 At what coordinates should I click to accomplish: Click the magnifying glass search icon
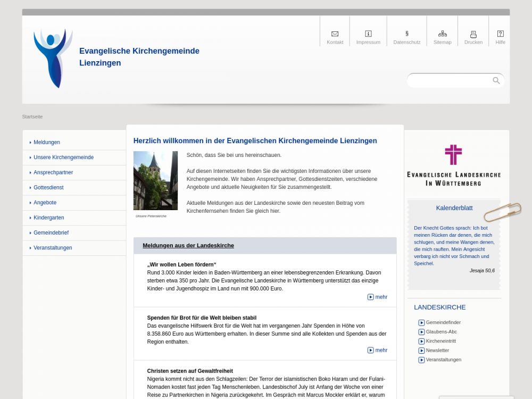click(x=496, y=80)
